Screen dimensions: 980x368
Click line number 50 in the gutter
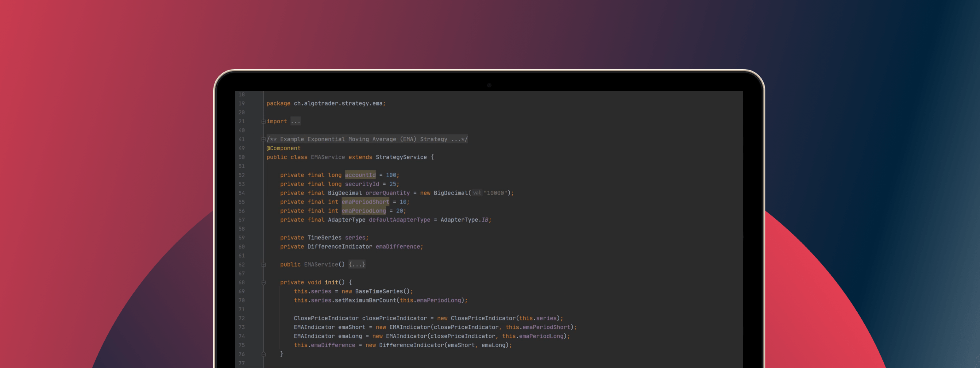pyautogui.click(x=241, y=157)
